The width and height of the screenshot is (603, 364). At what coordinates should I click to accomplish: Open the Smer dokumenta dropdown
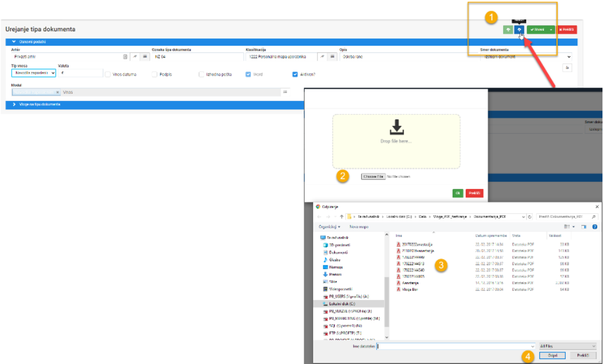526,56
